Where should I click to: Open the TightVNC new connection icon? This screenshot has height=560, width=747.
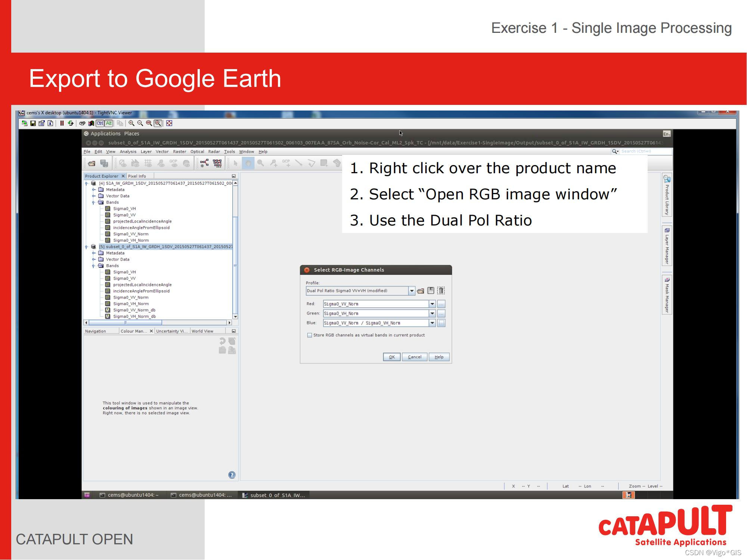tap(25, 123)
